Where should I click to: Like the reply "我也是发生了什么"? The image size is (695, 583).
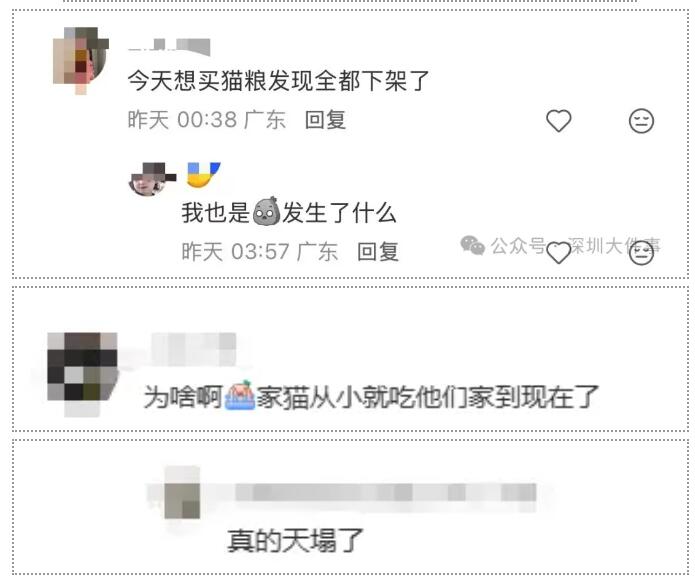pos(558,253)
